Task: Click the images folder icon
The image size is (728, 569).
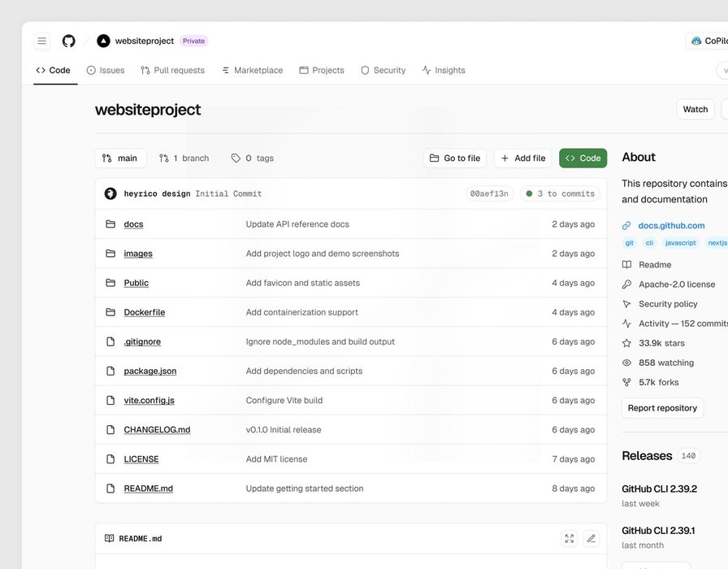Action: [110, 253]
